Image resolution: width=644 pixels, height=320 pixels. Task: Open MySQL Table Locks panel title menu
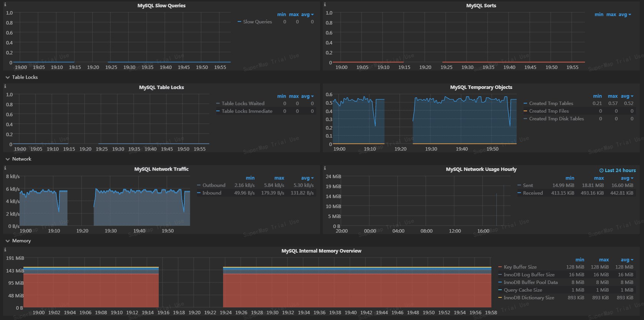coord(161,87)
